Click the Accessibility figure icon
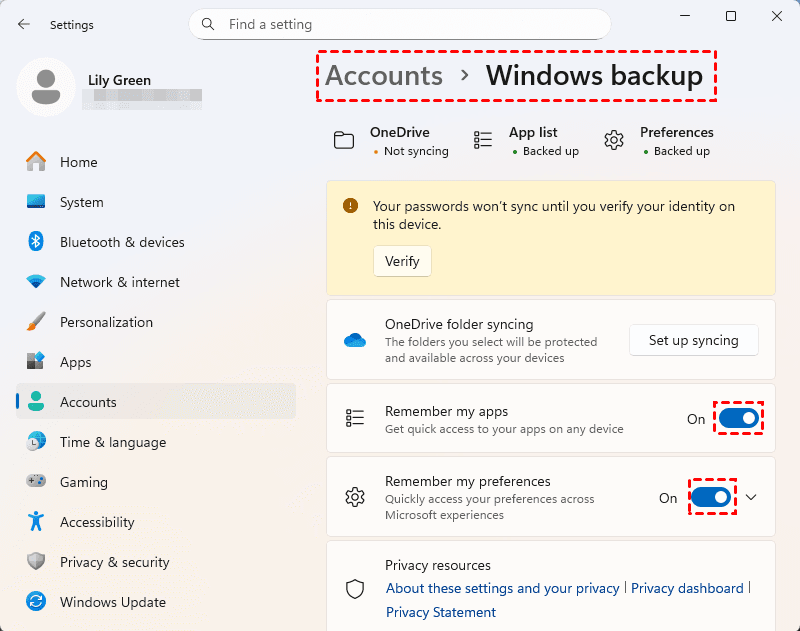 pyautogui.click(x=36, y=522)
